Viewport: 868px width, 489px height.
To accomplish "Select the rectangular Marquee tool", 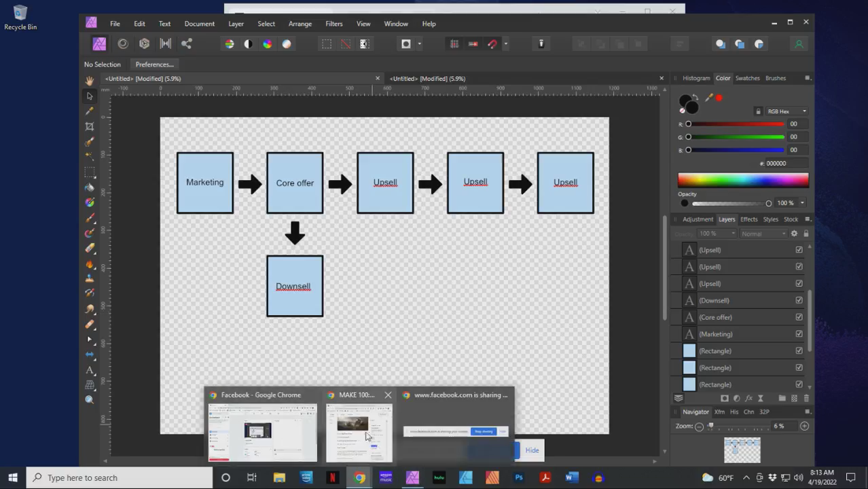I will [89, 173].
